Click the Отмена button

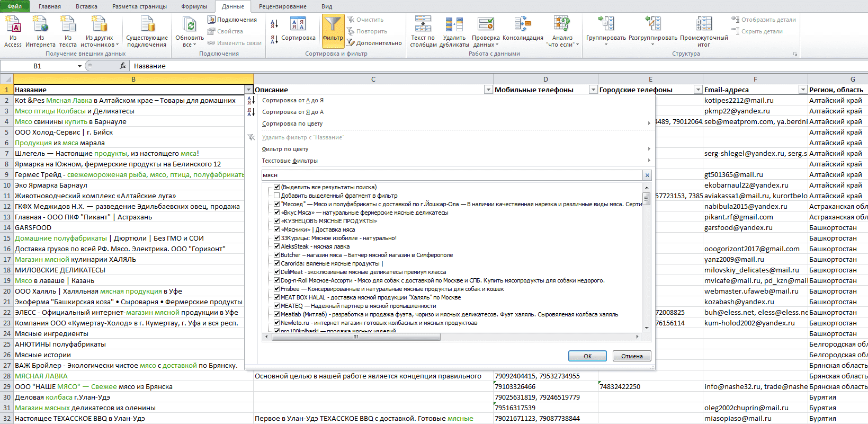(x=632, y=356)
